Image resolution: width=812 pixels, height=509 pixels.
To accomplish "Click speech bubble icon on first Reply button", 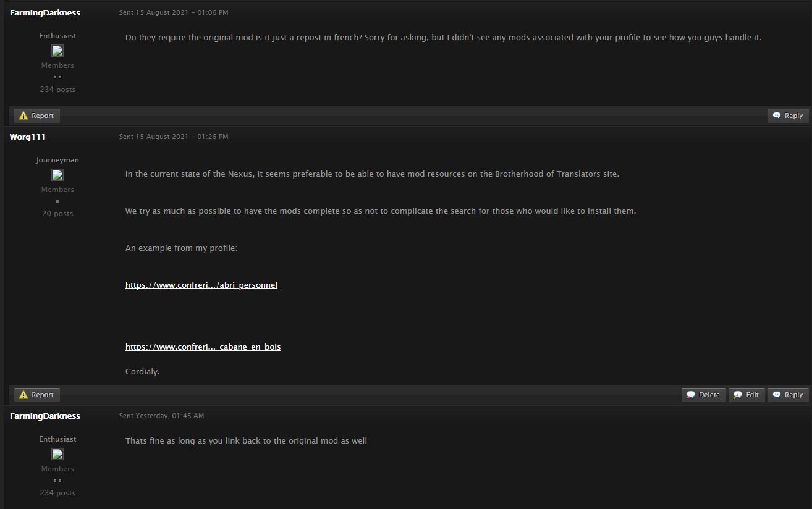I will click(777, 116).
